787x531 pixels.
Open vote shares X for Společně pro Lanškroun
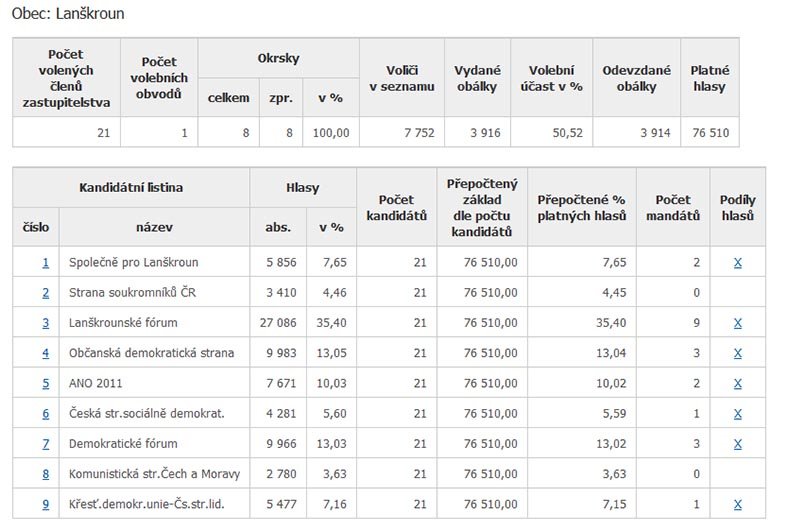pos(737,262)
